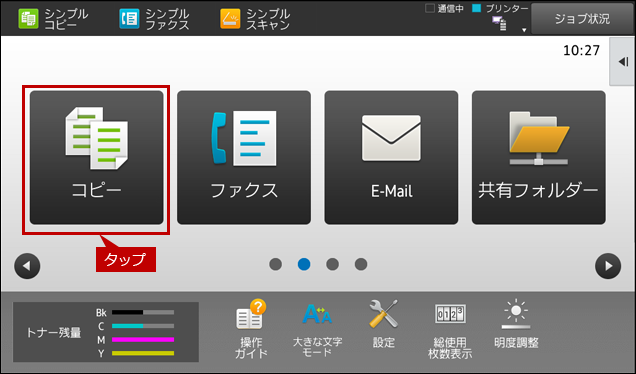Jump to first page indicator dot

[275, 264]
